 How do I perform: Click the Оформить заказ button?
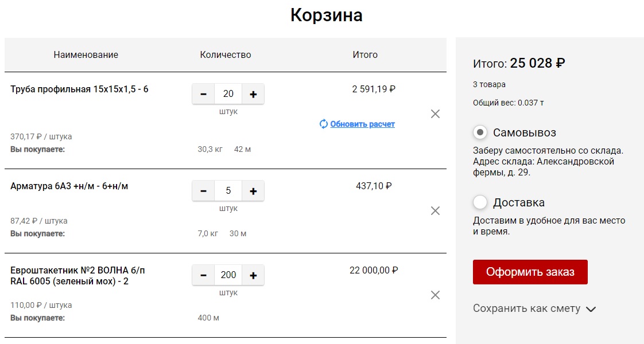(529, 272)
